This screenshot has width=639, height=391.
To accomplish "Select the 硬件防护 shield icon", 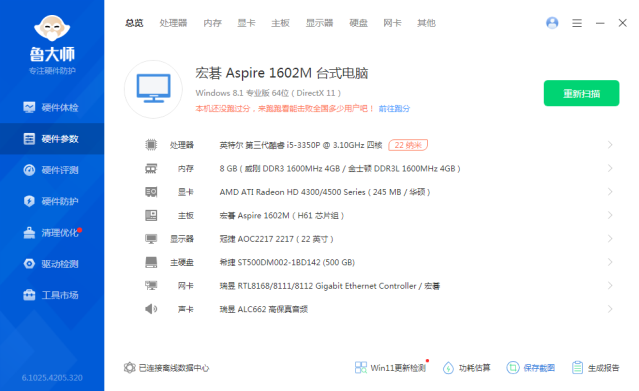I will (29, 201).
